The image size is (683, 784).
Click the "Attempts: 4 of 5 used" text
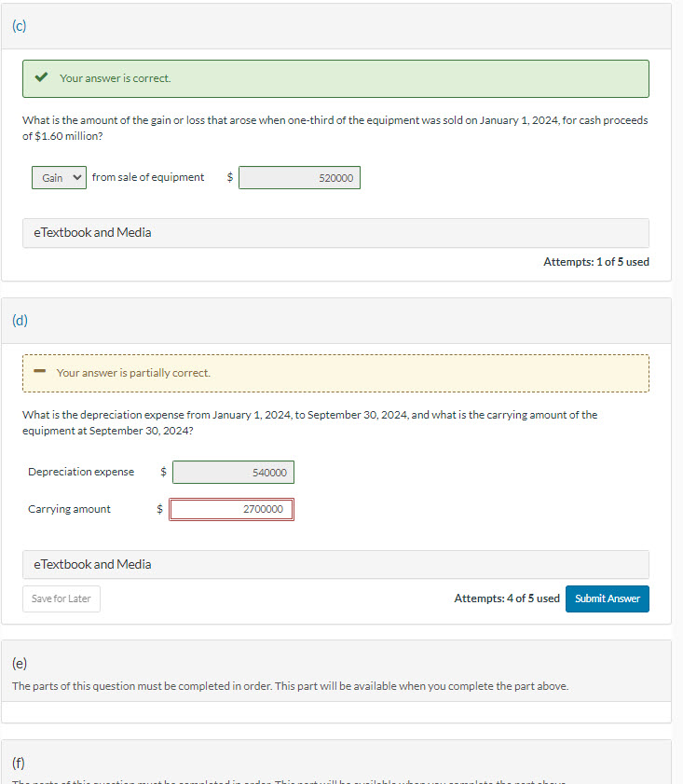pos(507,598)
